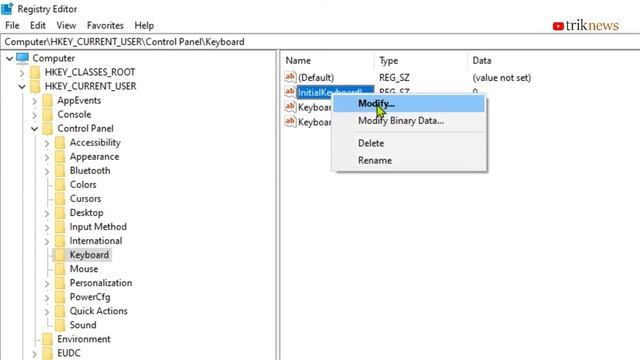Image resolution: width=640 pixels, height=360 pixels.
Task: Click the Computer icon in tree
Action: click(22, 58)
